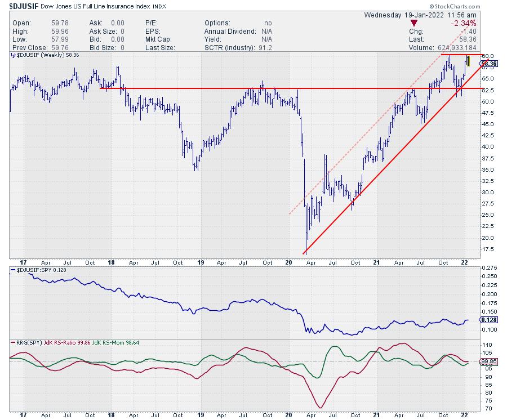The width and height of the screenshot is (507, 420).
Task: Select the RRG(SPY) indicator legend label
Action: coord(26,342)
